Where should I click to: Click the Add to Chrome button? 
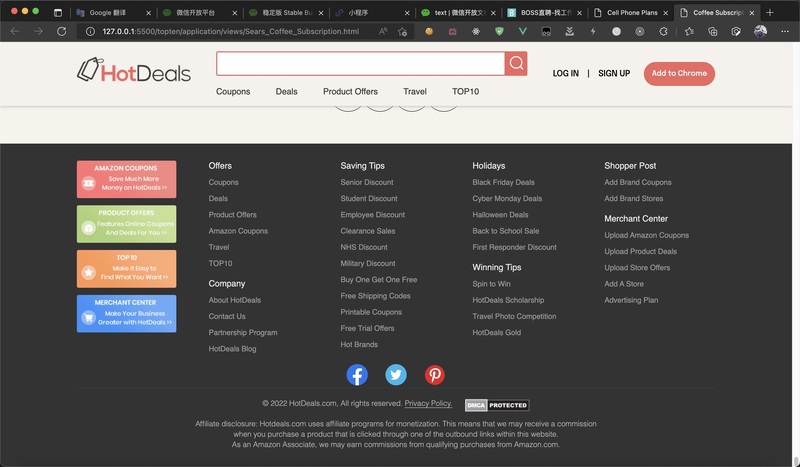679,73
